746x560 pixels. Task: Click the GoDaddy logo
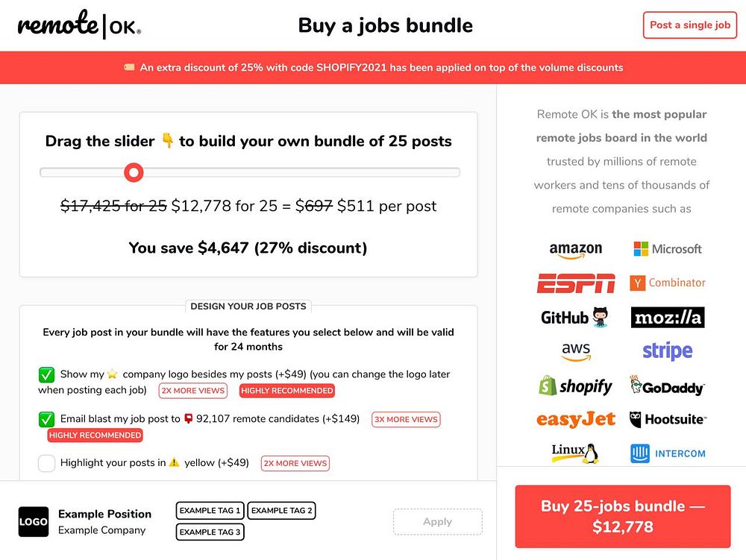point(667,386)
